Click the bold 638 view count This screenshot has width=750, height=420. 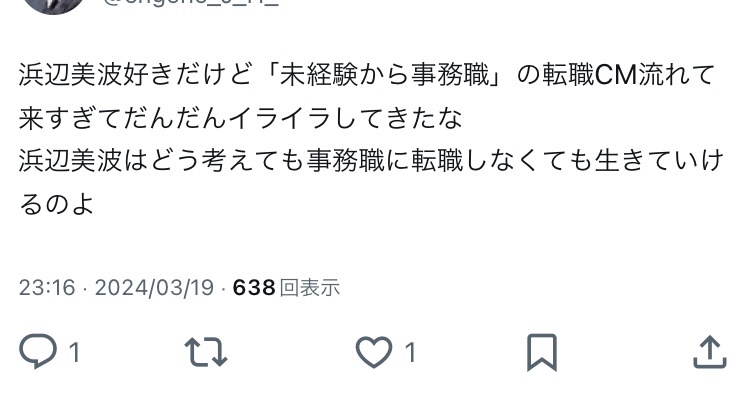[254, 288]
